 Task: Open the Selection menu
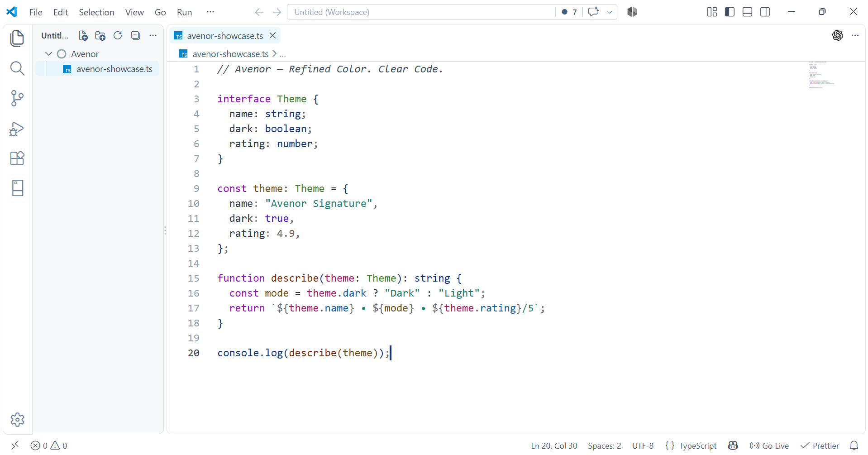(x=96, y=12)
